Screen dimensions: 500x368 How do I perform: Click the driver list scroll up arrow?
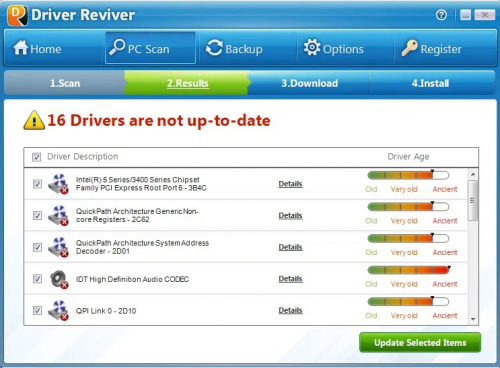pyautogui.click(x=473, y=174)
